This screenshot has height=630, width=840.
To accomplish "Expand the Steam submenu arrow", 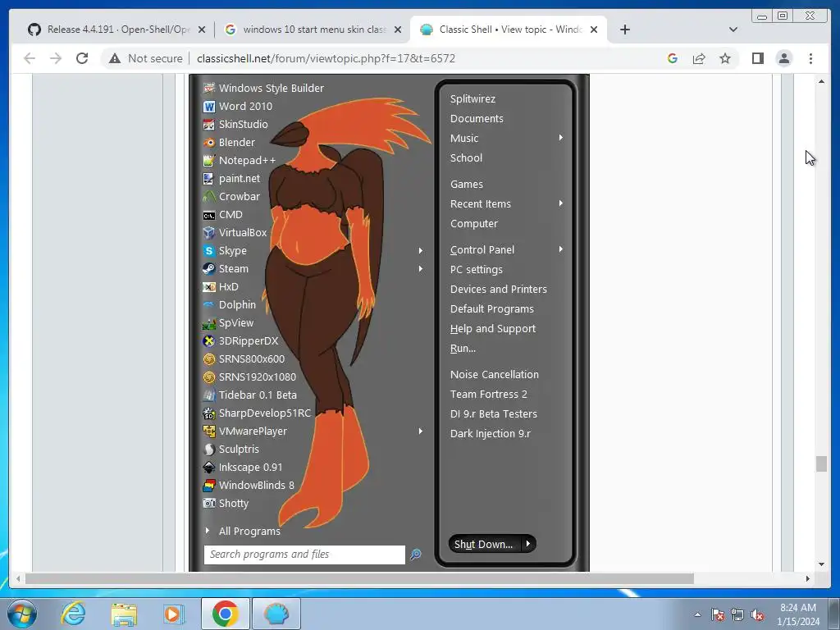I will 421,269.
